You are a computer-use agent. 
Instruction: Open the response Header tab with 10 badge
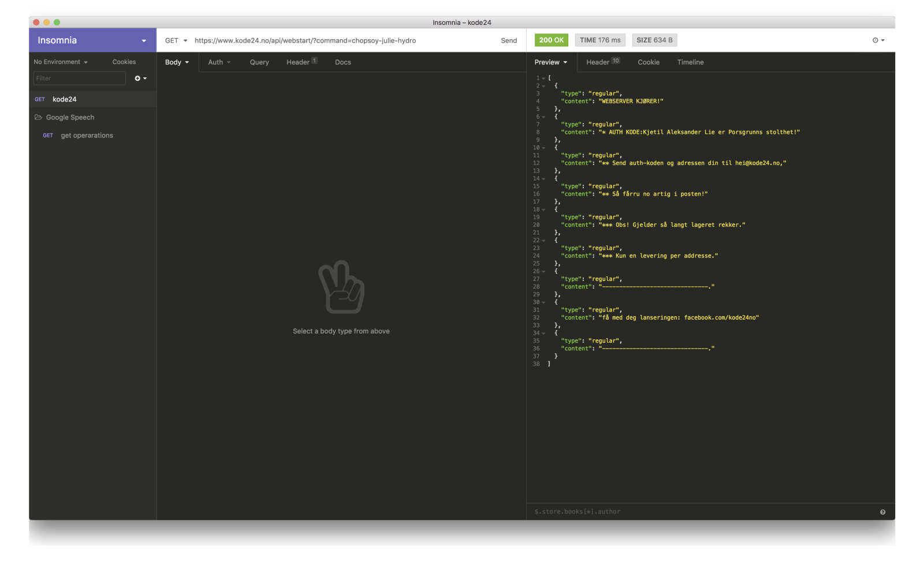(x=603, y=62)
